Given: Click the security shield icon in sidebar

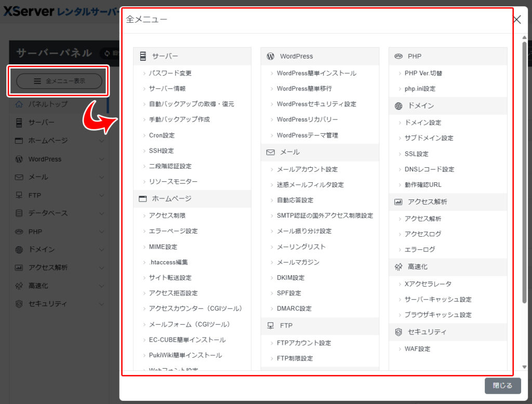Looking at the screenshot, I should (x=19, y=304).
